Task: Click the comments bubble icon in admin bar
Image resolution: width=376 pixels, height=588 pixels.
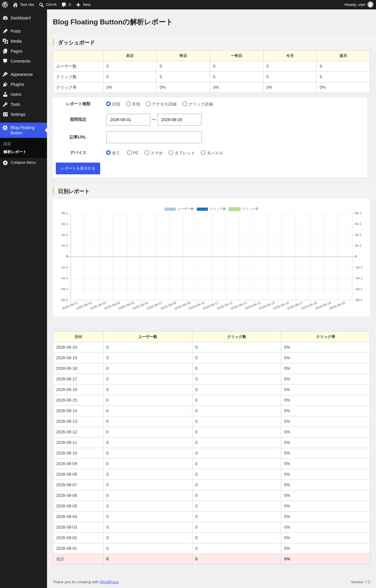Action: (64, 5)
